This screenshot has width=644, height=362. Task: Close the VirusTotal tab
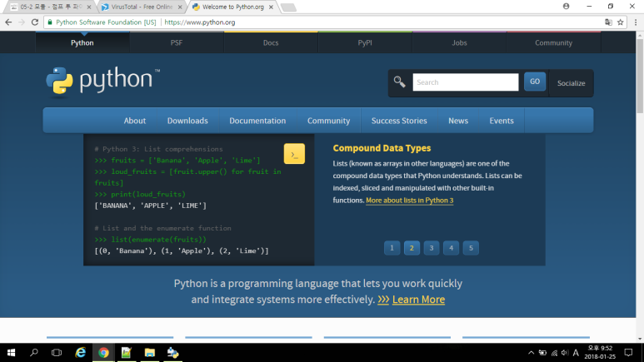[180, 7]
